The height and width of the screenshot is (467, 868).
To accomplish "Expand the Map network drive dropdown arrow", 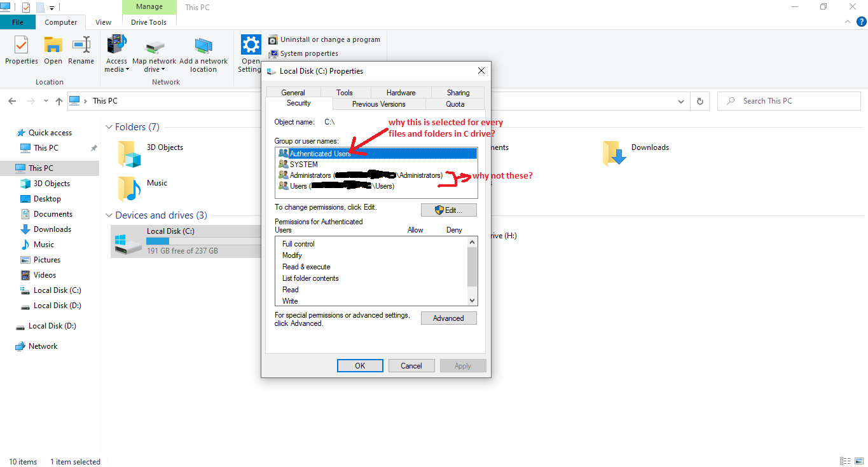I will 163,70.
